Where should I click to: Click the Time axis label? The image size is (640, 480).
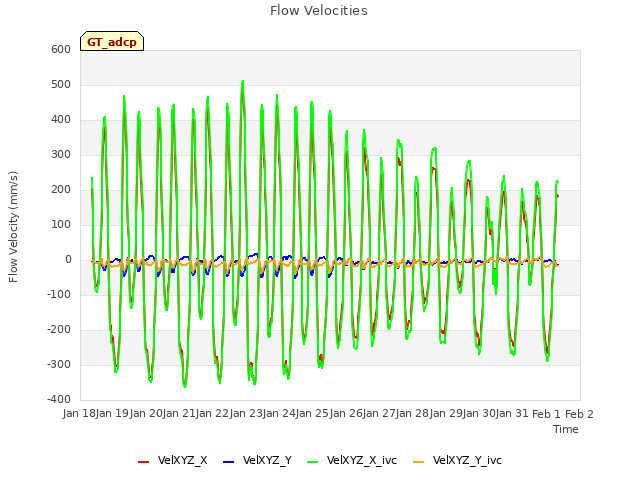566,429
